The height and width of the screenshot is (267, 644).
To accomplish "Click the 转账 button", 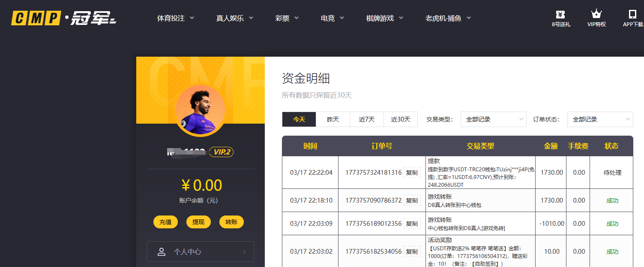I will pyautogui.click(x=231, y=222).
